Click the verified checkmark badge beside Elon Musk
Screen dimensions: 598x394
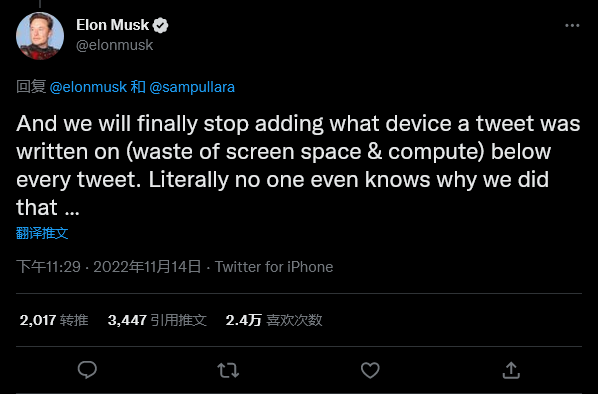click(161, 26)
